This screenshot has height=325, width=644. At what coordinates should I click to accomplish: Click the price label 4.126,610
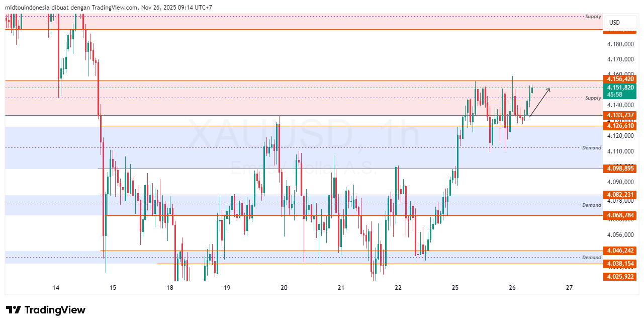[620, 125]
